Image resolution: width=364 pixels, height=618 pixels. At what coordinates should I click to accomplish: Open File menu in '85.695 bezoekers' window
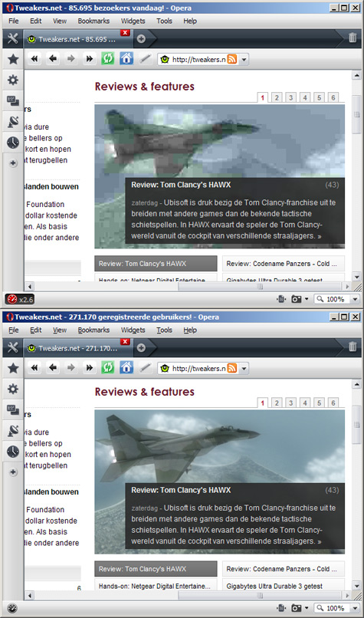[x=13, y=21]
